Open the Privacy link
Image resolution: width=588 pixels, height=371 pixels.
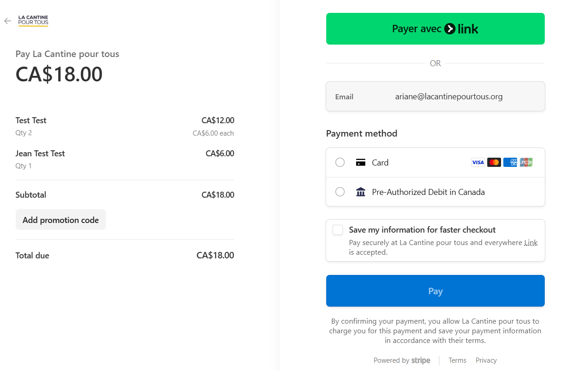[486, 360]
